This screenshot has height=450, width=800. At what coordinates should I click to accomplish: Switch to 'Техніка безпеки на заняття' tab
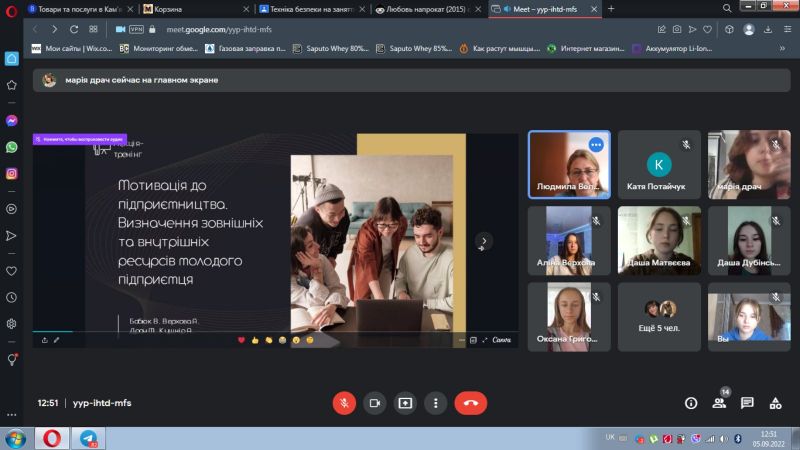(x=312, y=9)
